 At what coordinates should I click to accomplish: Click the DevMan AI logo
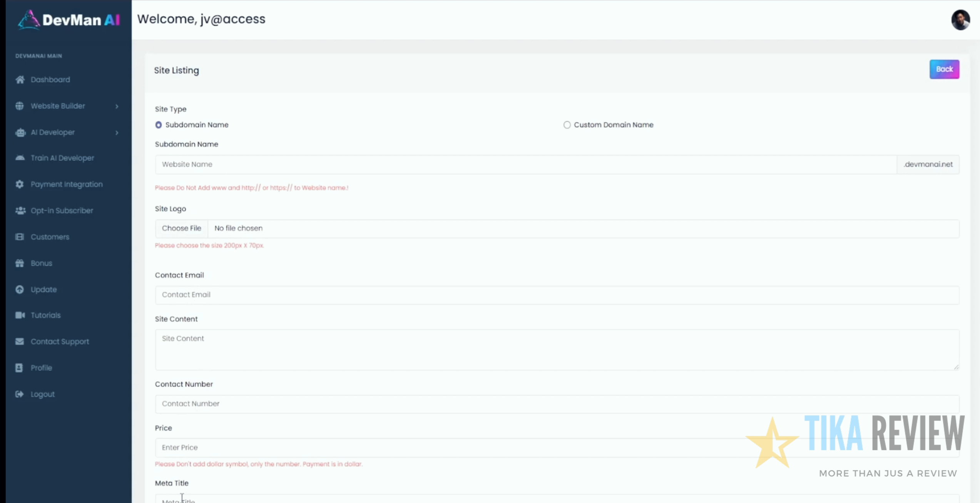[x=69, y=20]
